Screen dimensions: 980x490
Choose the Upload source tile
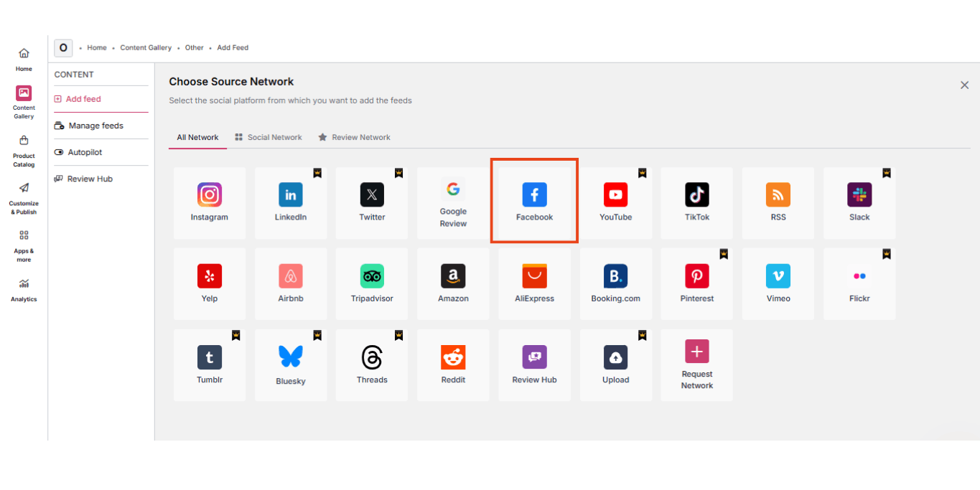(x=616, y=365)
